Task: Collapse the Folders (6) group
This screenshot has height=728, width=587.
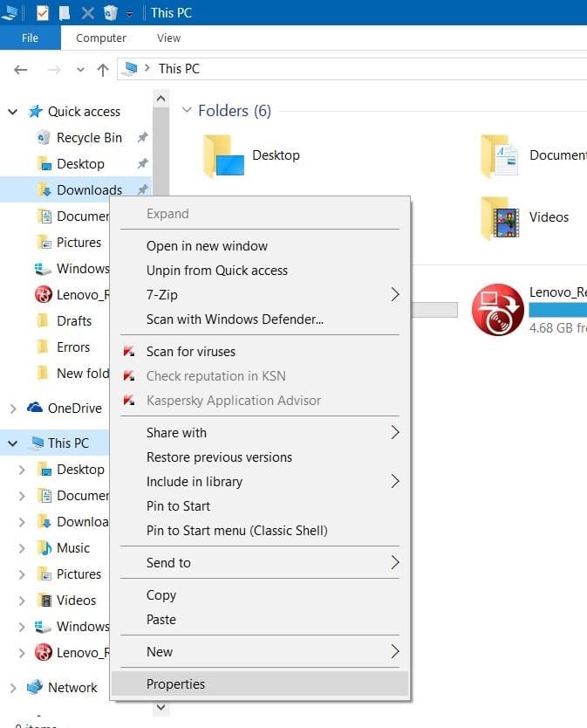Action: [x=187, y=111]
